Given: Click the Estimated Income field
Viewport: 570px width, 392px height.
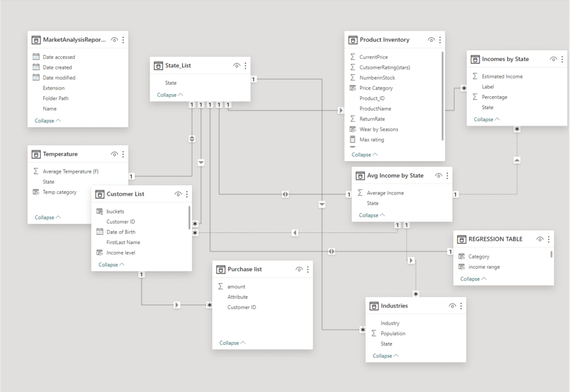Looking at the screenshot, I should click(502, 76).
